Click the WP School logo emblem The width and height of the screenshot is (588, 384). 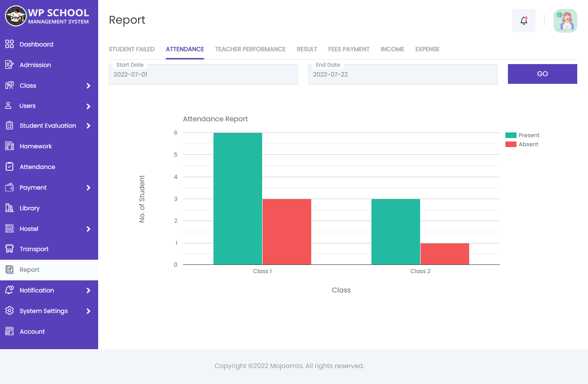(15, 16)
